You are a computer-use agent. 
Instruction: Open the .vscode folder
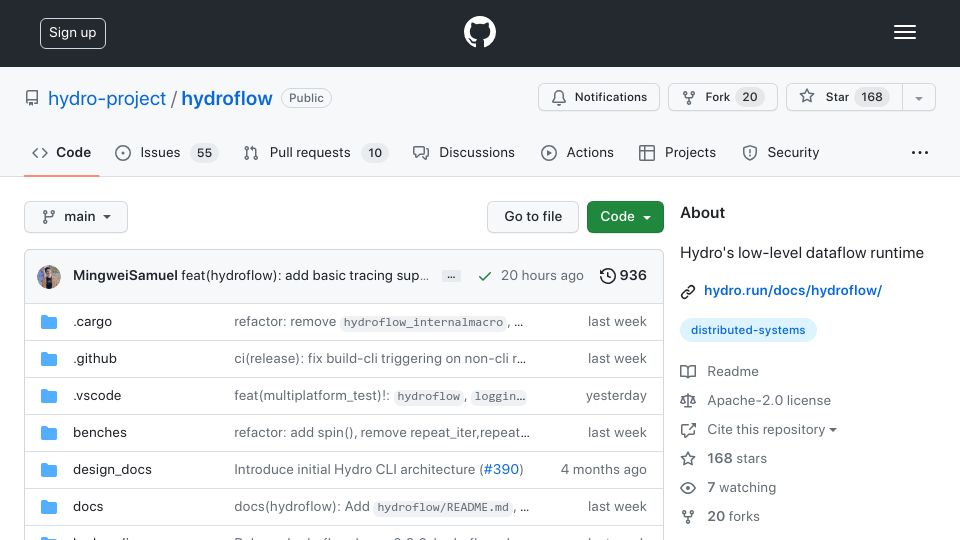pos(97,396)
